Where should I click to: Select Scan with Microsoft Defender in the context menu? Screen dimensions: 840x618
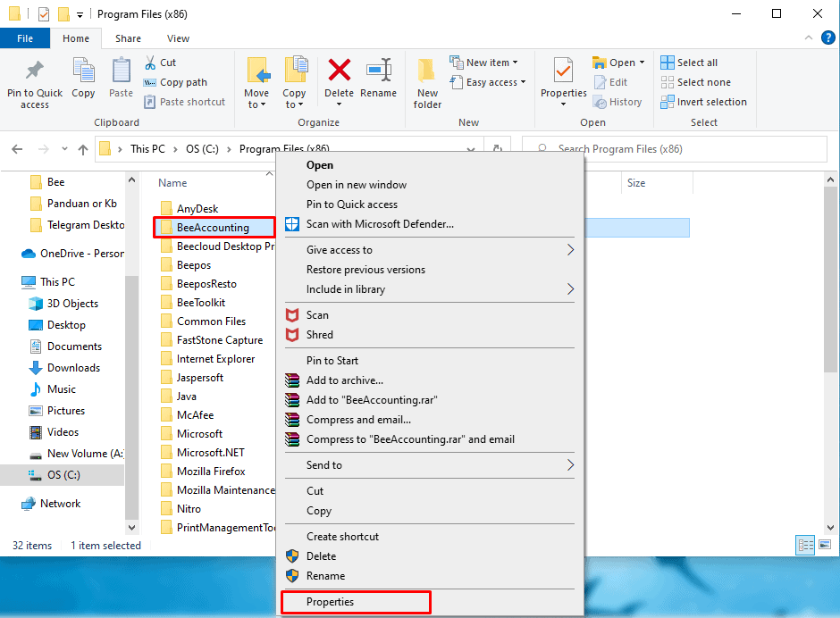tap(380, 224)
